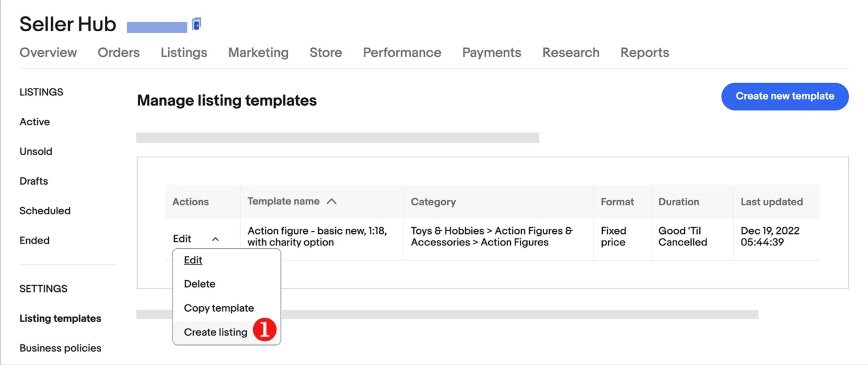Select the Store tab

pyautogui.click(x=325, y=53)
